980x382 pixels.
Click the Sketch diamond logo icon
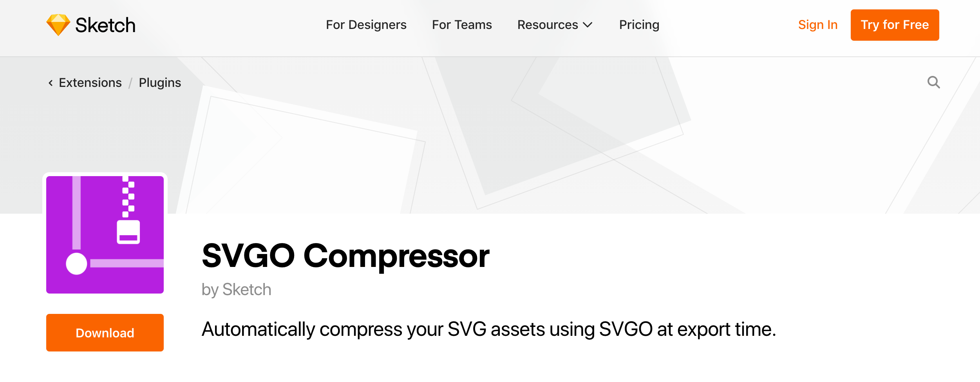point(58,25)
